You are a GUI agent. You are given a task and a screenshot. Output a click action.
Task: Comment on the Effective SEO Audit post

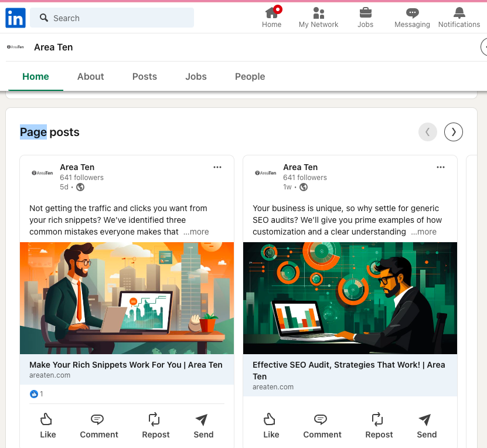322,426
